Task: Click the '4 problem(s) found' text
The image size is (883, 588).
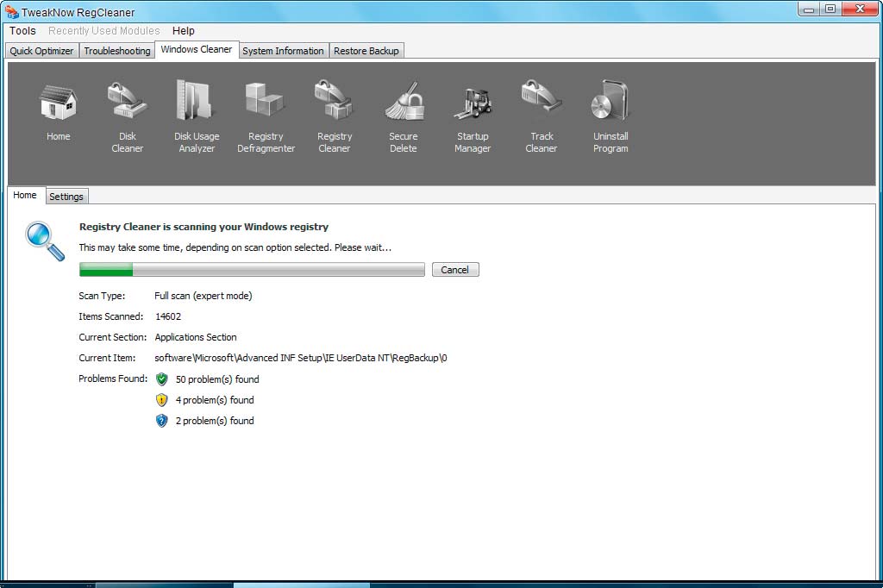Action: 215,400
